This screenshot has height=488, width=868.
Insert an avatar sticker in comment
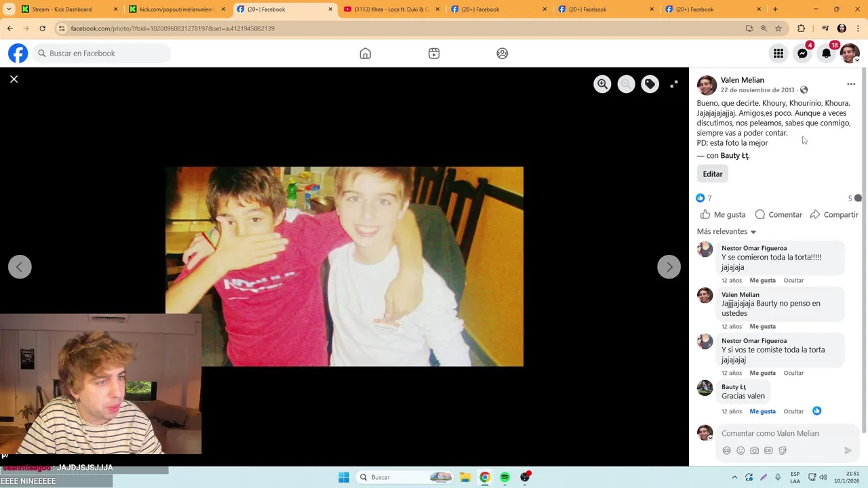tap(727, 451)
